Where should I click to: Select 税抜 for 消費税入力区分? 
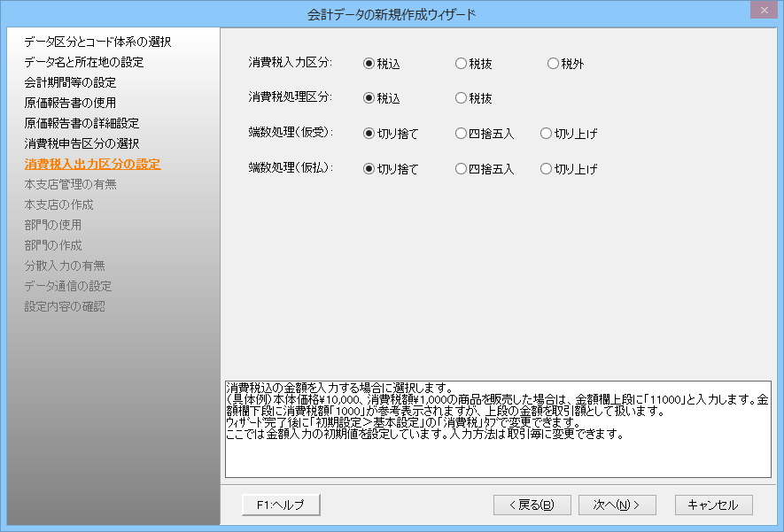point(461,64)
